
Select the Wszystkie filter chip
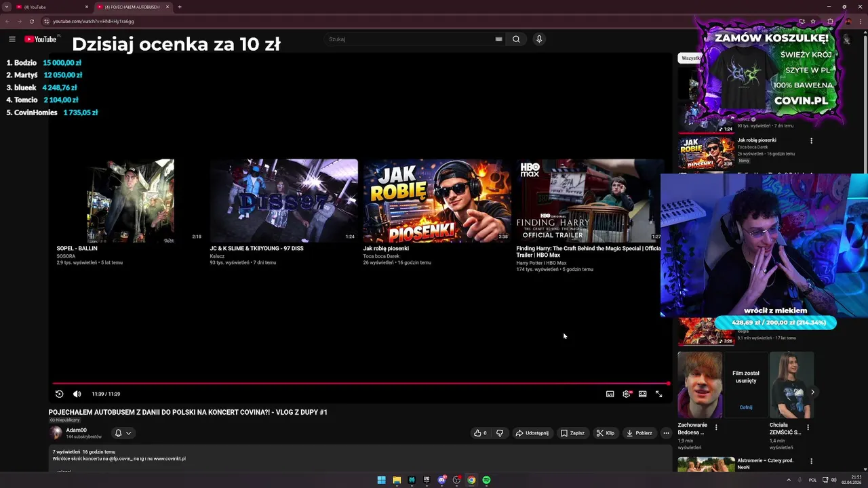690,58
